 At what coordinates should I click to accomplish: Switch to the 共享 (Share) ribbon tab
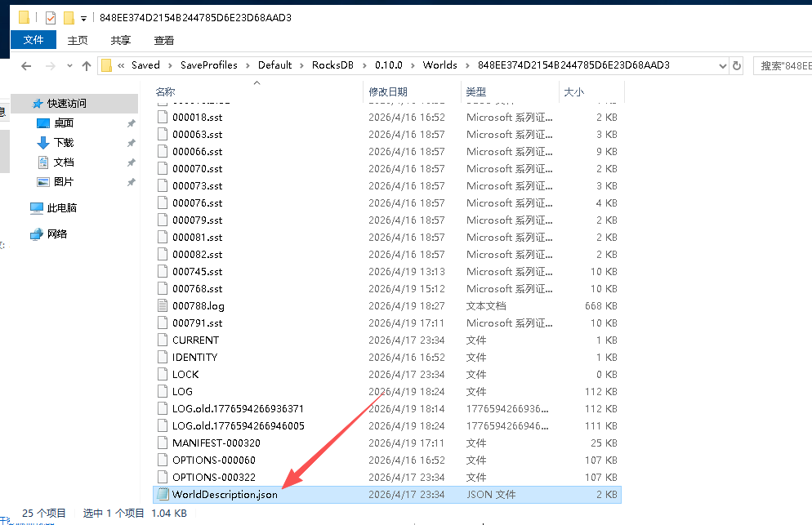coord(120,40)
